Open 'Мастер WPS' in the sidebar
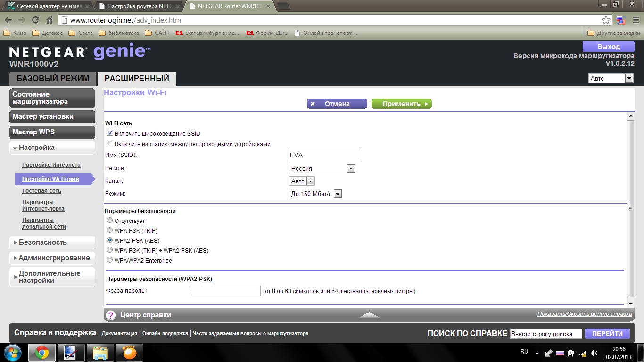The image size is (644, 362). coord(52,132)
